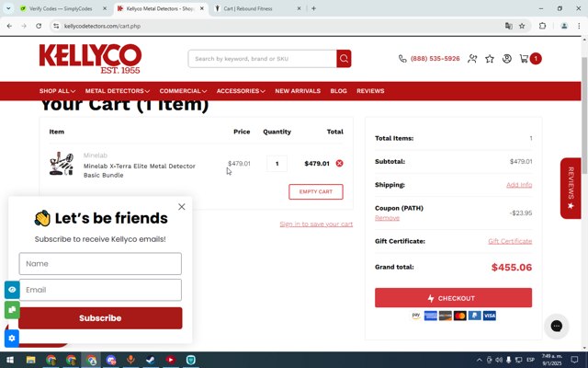Click the phone icon beside (888) 535-5926

(402, 59)
